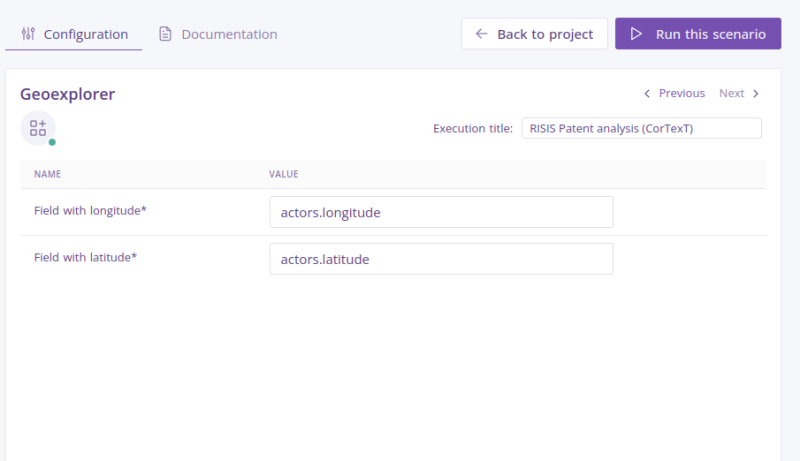800x461 pixels.
Task: Run this scenario
Action: 697,34
